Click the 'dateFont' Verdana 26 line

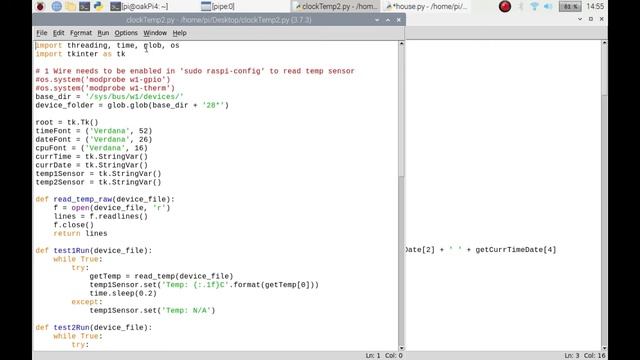pos(94,140)
